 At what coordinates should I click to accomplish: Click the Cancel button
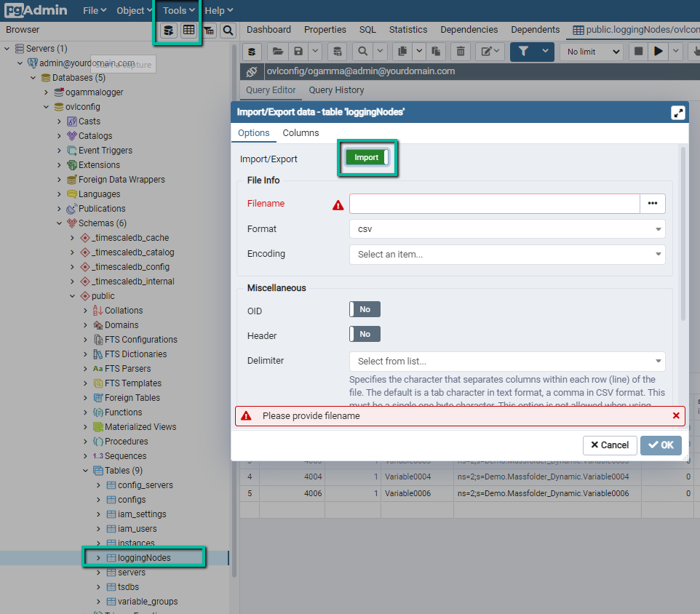click(610, 445)
